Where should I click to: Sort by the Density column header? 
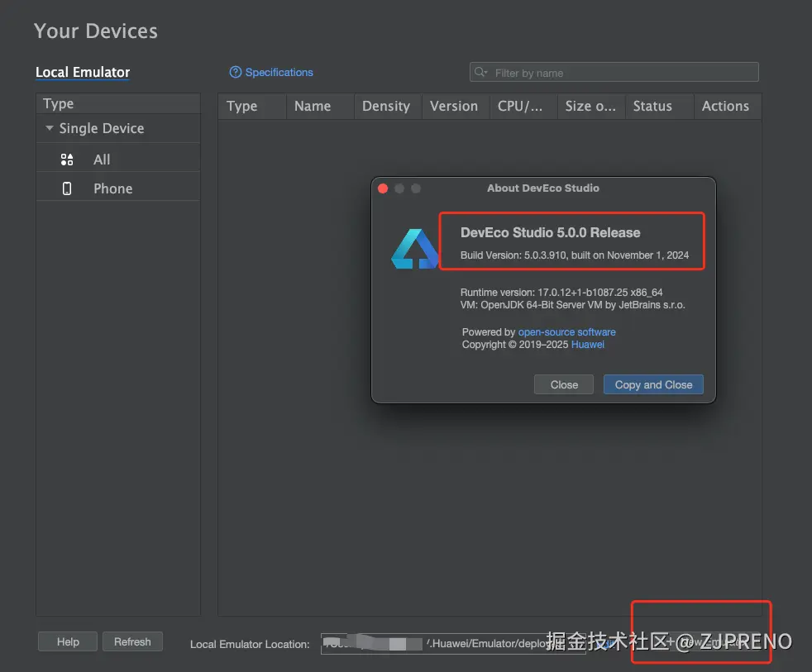388,106
